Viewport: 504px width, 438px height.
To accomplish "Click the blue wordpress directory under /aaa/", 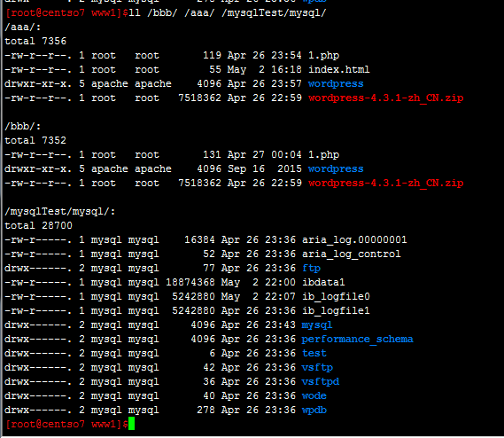I will click(x=336, y=84).
